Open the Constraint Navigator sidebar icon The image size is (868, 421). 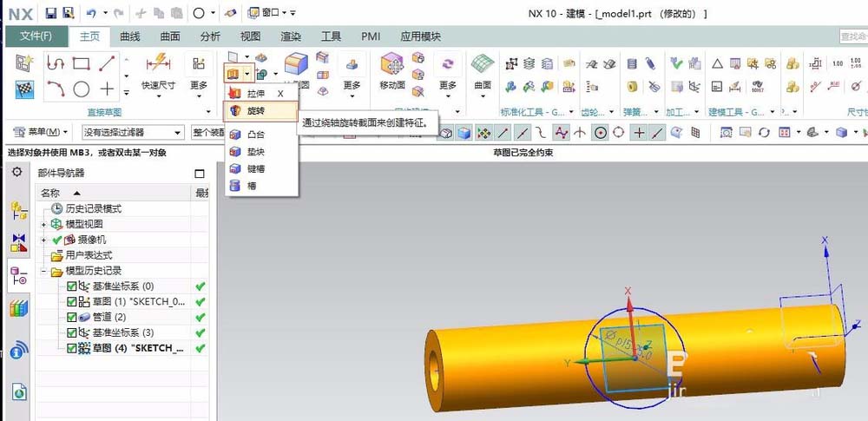pos(19,242)
